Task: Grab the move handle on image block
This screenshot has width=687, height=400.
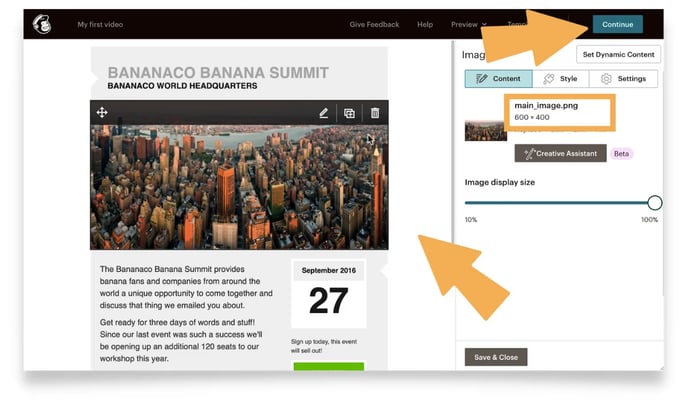Action: (x=102, y=113)
